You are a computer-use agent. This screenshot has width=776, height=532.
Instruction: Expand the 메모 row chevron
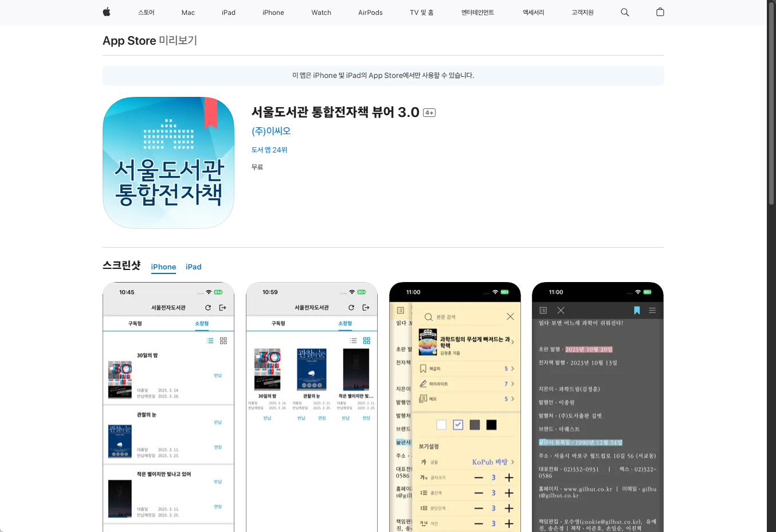point(512,398)
